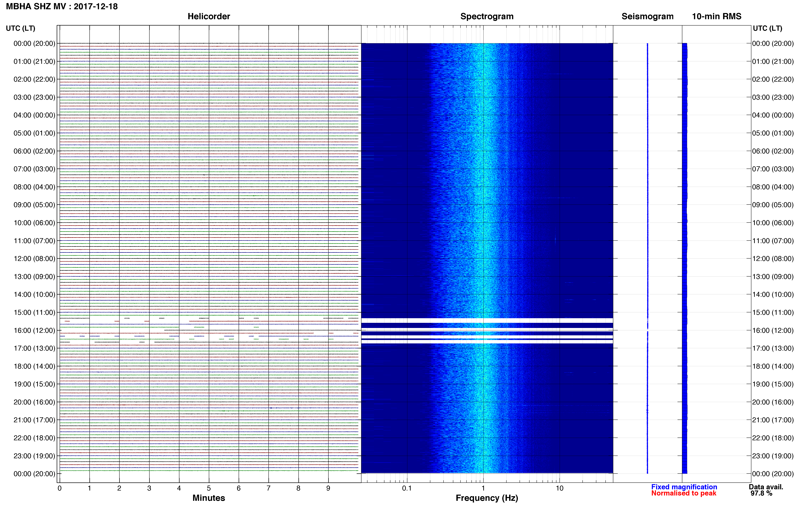
Task: Click the 'Data avail.' label
Action: tap(766, 487)
